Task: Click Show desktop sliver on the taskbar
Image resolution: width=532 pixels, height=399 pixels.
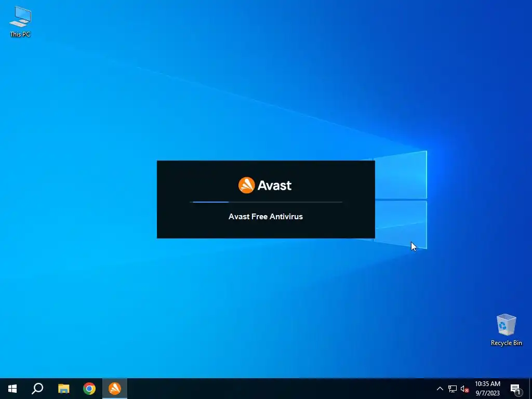Action: 530,389
